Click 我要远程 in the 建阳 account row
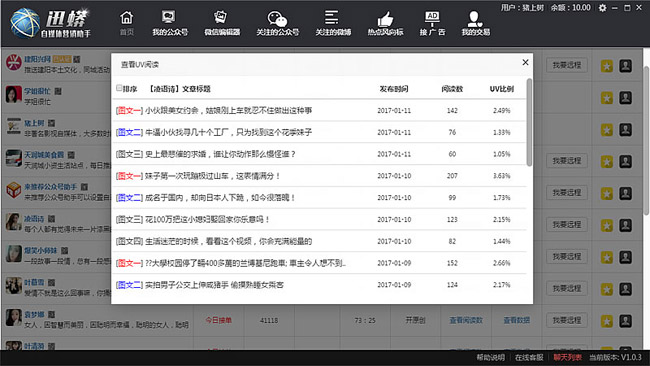This screenshot has width=650, height=366. coord(567,65)
